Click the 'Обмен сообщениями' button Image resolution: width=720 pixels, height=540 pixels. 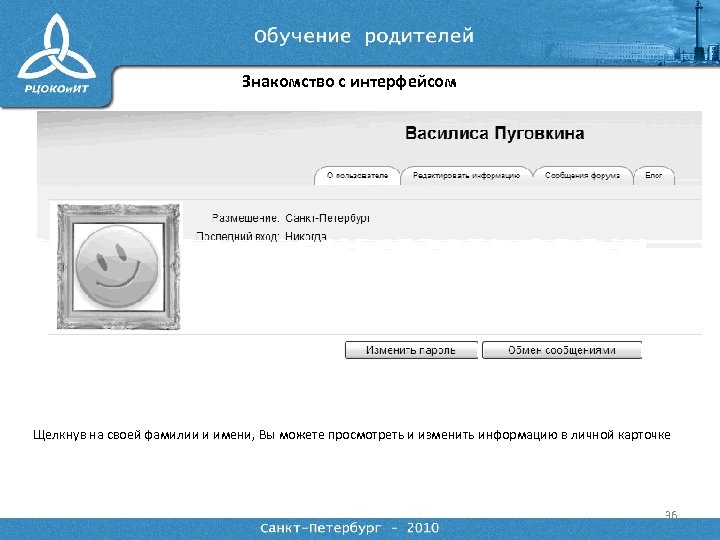(562, 350)
